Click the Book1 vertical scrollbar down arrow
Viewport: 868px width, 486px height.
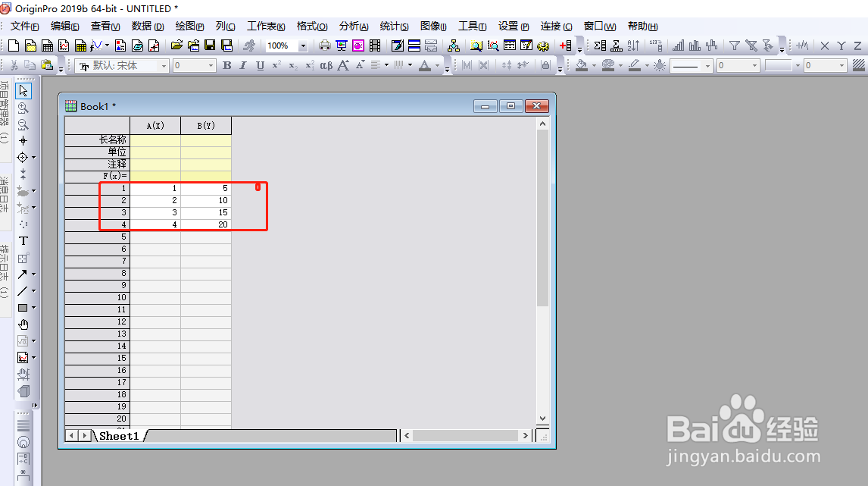pyautogui.click(x=542, y=419)
